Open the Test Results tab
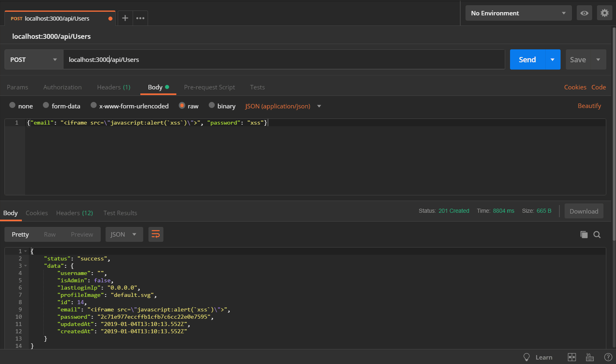The image size is (616, 364). click(120, 213)
